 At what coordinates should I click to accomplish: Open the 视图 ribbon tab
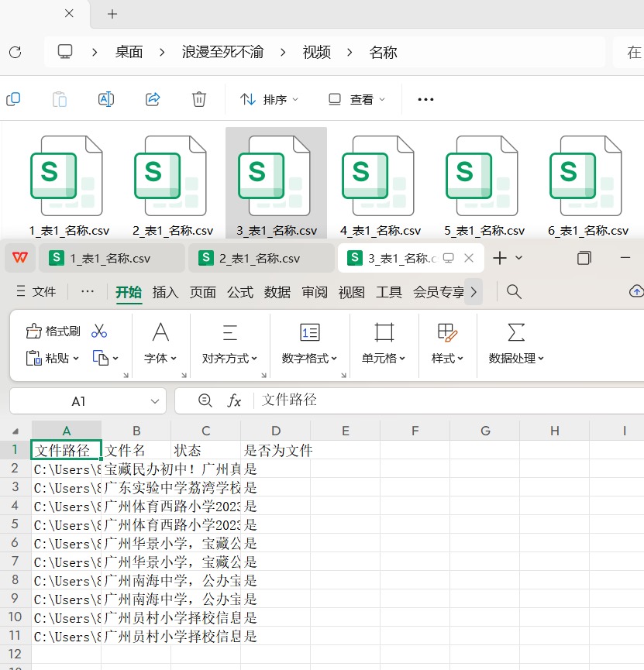352,292
